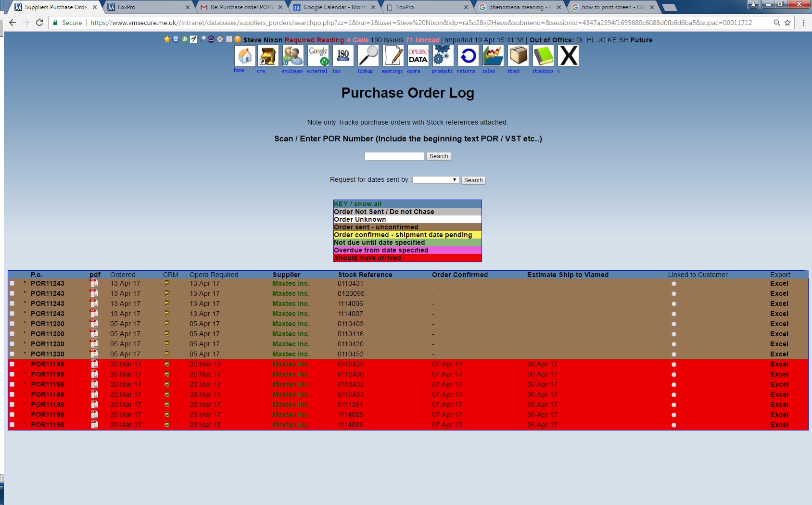
Task: Switch to the Google Calendar browser tab
Action: pyautogui.click(x=334, y=7)
